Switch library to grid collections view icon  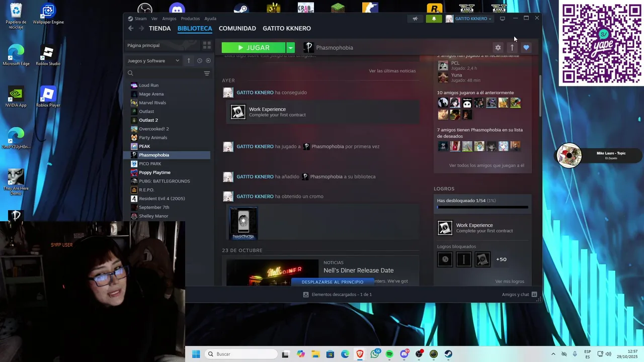206,45
